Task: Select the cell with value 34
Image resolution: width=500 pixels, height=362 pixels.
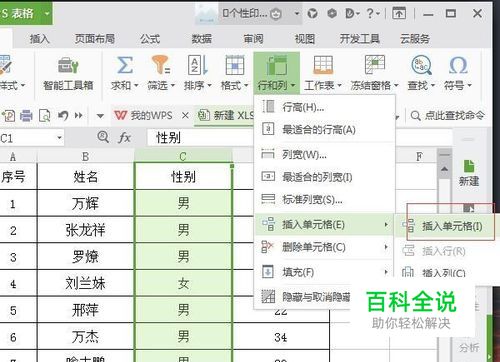Action: pos(281,337)
